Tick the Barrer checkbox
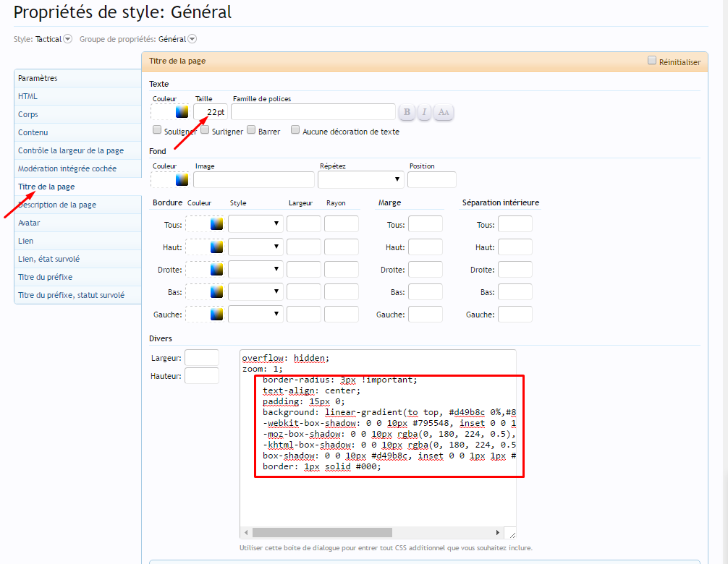This screenshot has width=728, height=564. pos(251,130)
